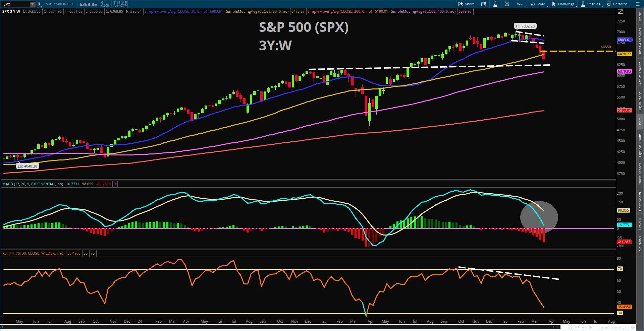
Task: Click the SimpleMovingAvg 100 study label
Action: 423,11
